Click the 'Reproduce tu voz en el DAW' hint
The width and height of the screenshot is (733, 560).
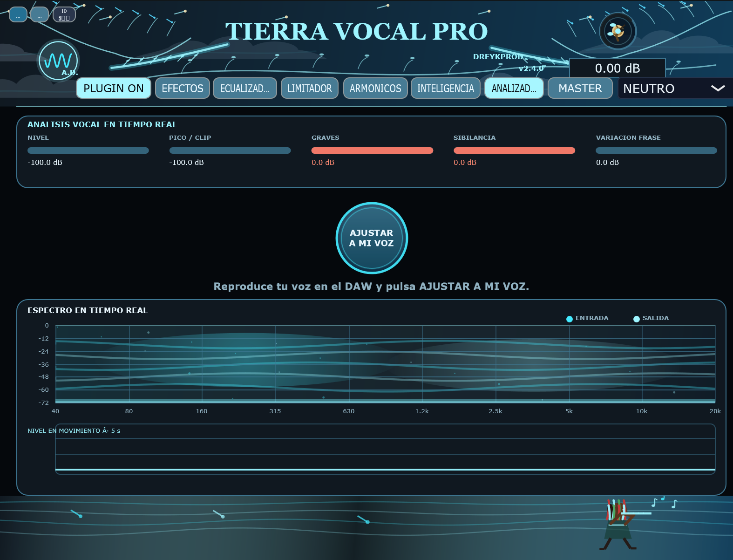pos(371,287)
